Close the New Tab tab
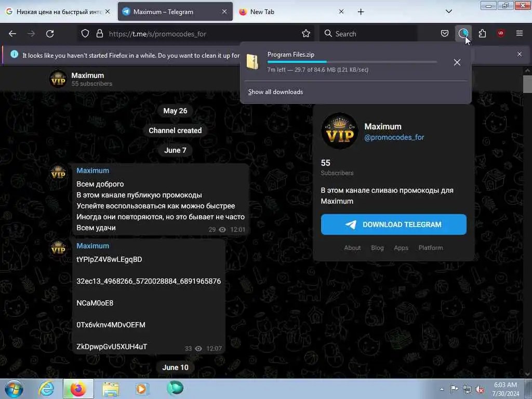The image size is (532, 399). [341, 11]
